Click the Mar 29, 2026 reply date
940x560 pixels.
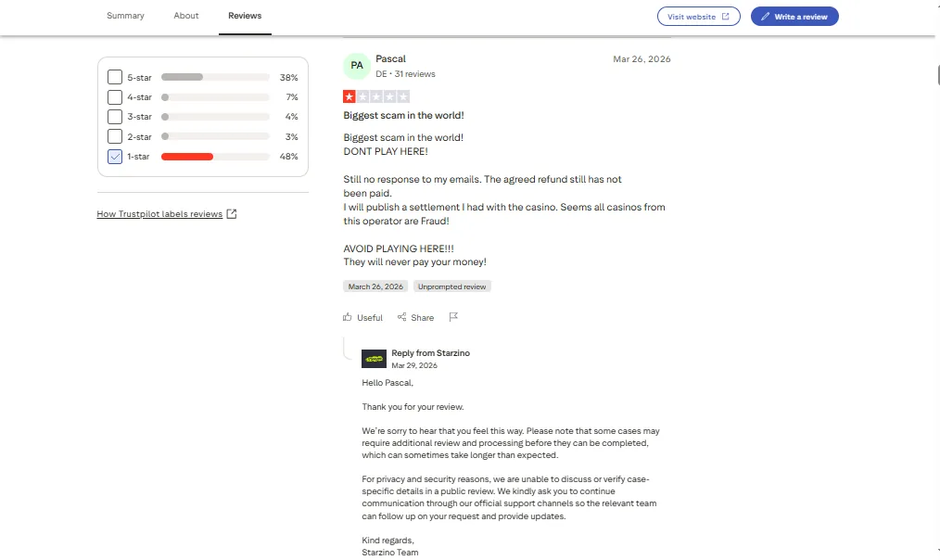click(x=414, y=365)
